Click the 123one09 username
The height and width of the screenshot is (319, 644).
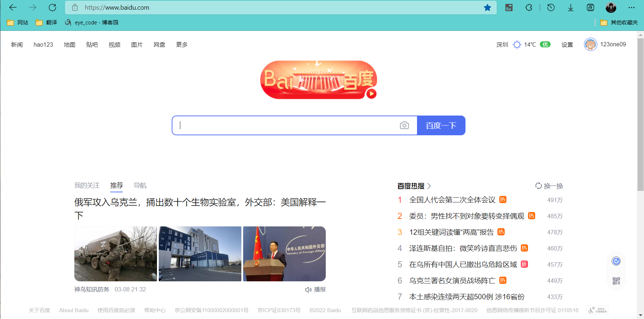point(613,44)
